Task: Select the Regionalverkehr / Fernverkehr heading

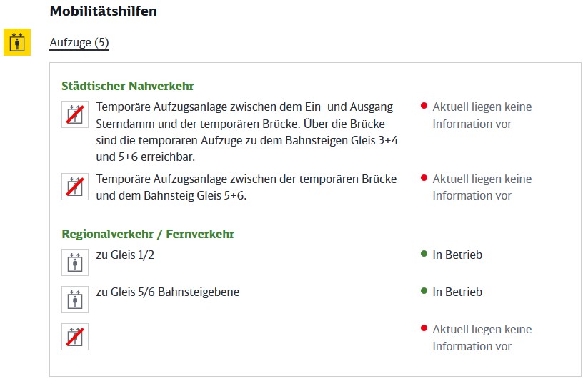Action: pos(148,235)
